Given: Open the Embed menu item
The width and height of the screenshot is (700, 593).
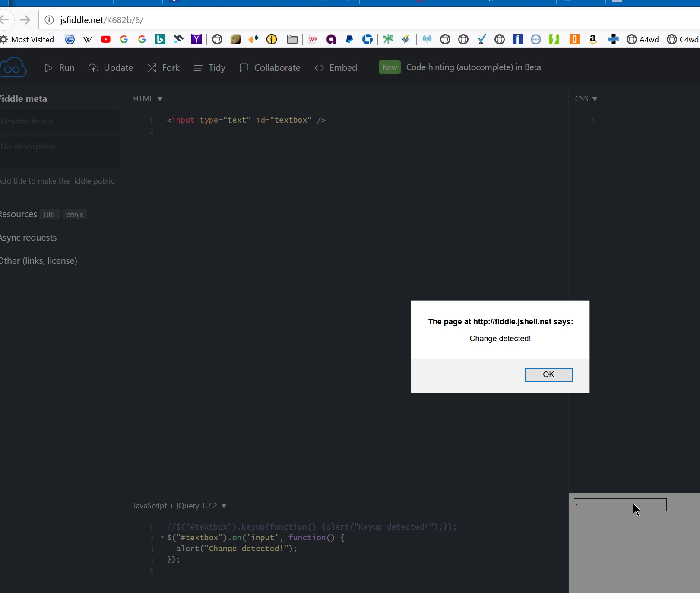Looking at the screenshot, I should 336,68.
